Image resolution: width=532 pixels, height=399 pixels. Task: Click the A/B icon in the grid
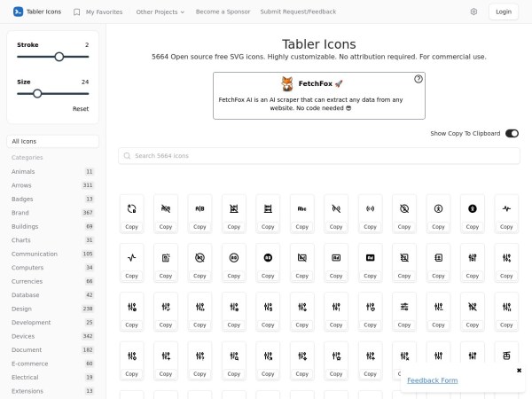[x=199, y=208]
